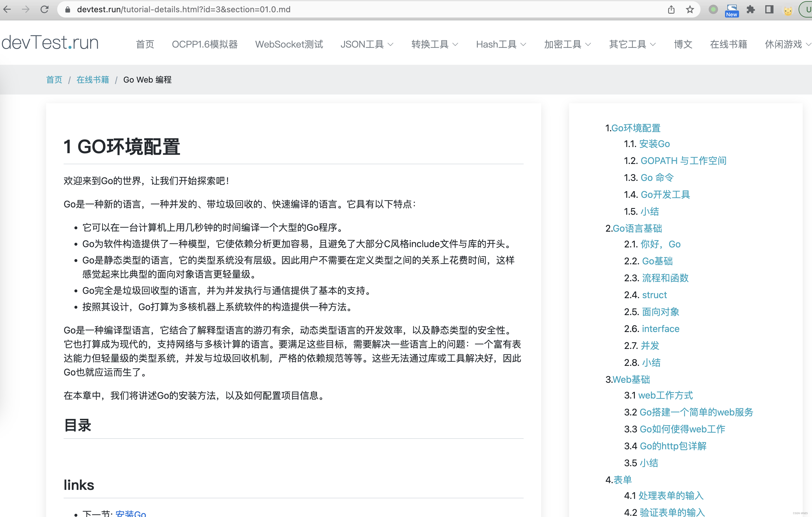812x517 pixels.
Task: Click the green dot extension icon
Action: click(x=713, y=9)
